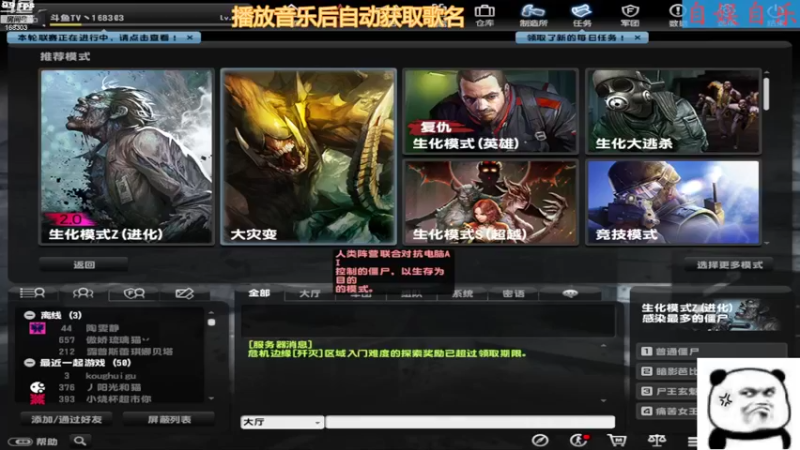This screenshot has height=450, width=800.
Task: Click the 斗鱼TV 168303 player name
Action: click(87, 18)
